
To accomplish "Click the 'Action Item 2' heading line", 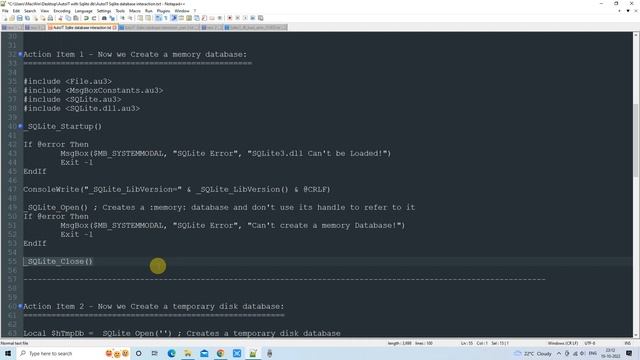I will (x=153, y=306).
